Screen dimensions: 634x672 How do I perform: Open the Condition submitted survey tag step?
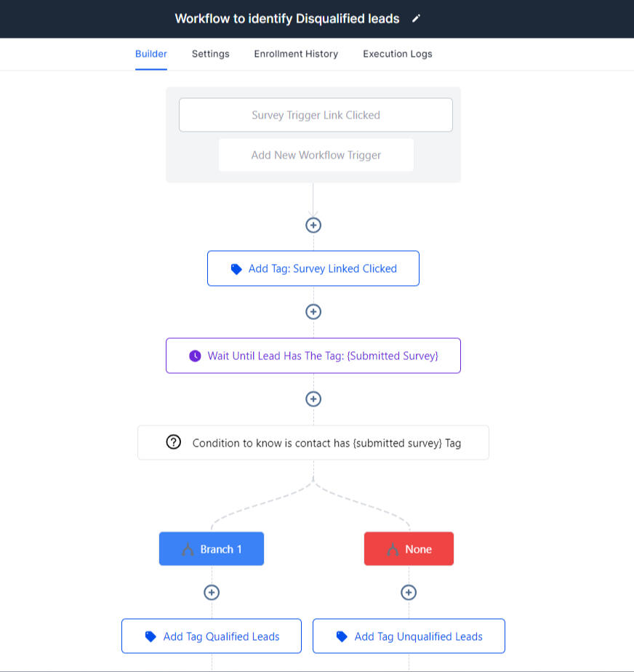click(313, 443)
